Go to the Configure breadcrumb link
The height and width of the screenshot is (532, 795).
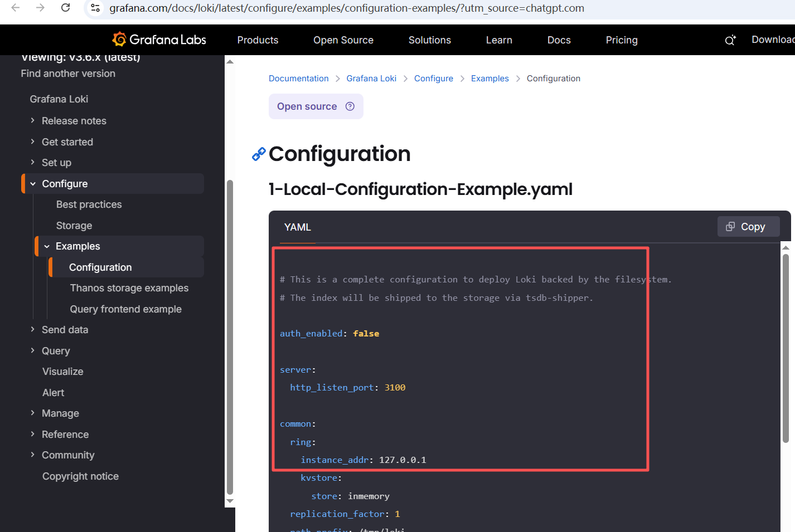click(x=434, y=79)
